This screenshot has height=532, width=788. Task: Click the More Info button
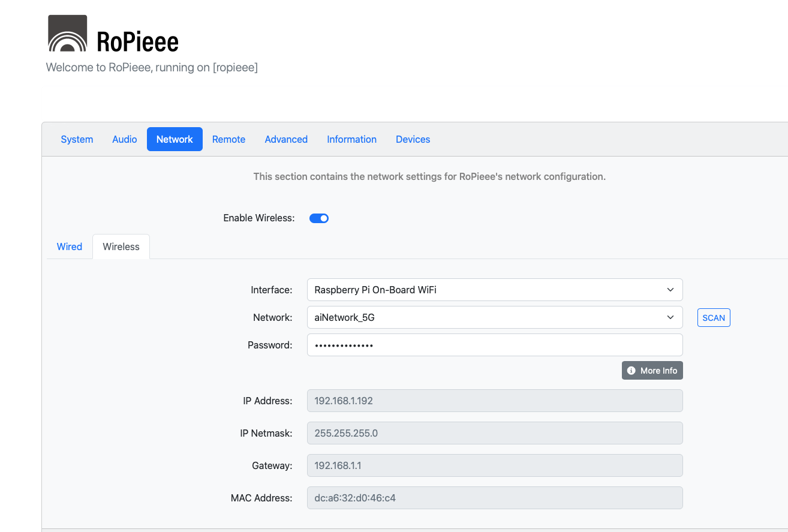(652, 370)
